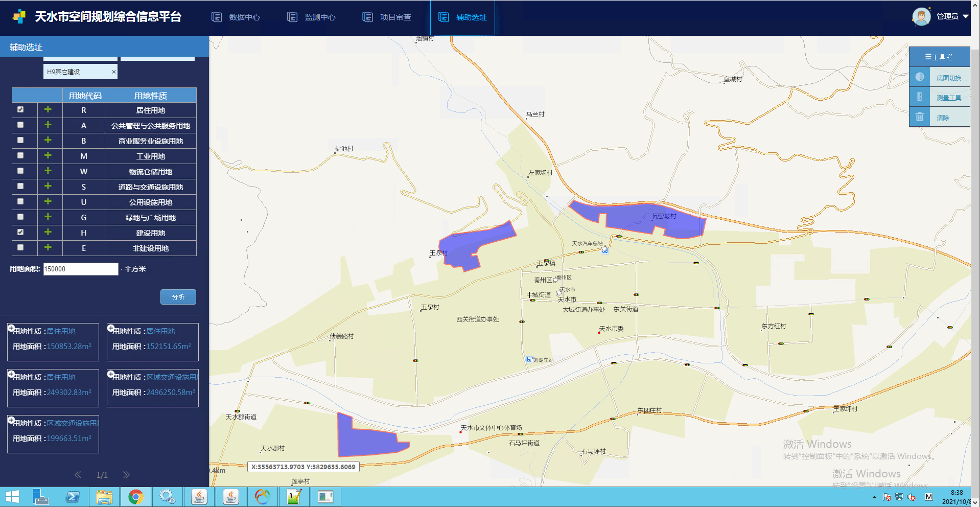Image resolution: width=980 pixels, height=507 pixels.
Task: Go to next results page
Action: pos(126,475)
